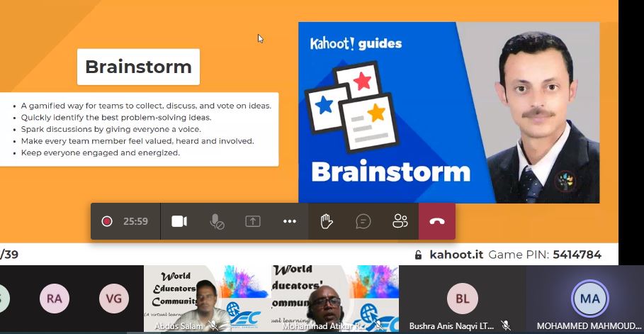Select the BL participant avatar
The width and height of the screenshot is (644, 334).
point(463,299)
